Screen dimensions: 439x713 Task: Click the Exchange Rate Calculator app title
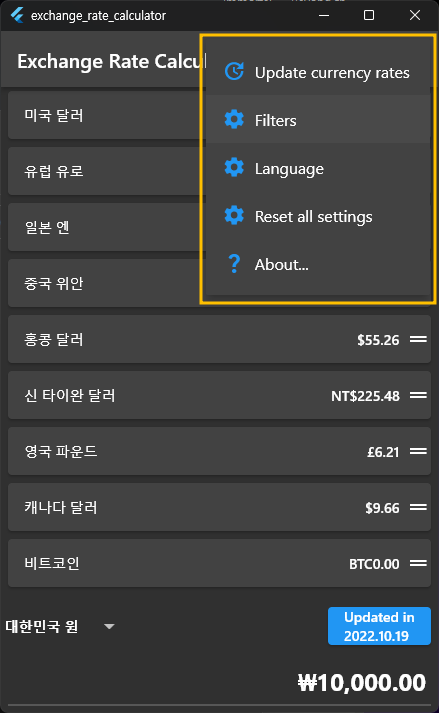click(x=111, y=61)
